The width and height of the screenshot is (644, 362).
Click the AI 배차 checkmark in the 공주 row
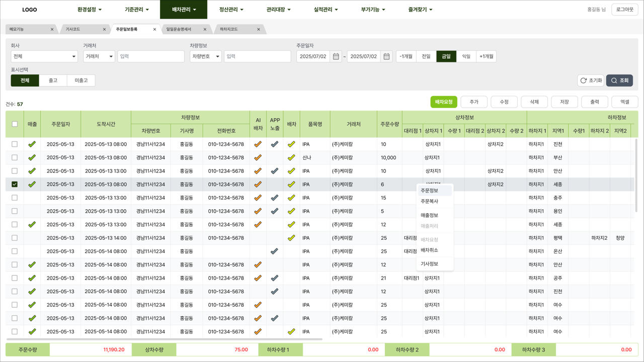coord(258,278)
